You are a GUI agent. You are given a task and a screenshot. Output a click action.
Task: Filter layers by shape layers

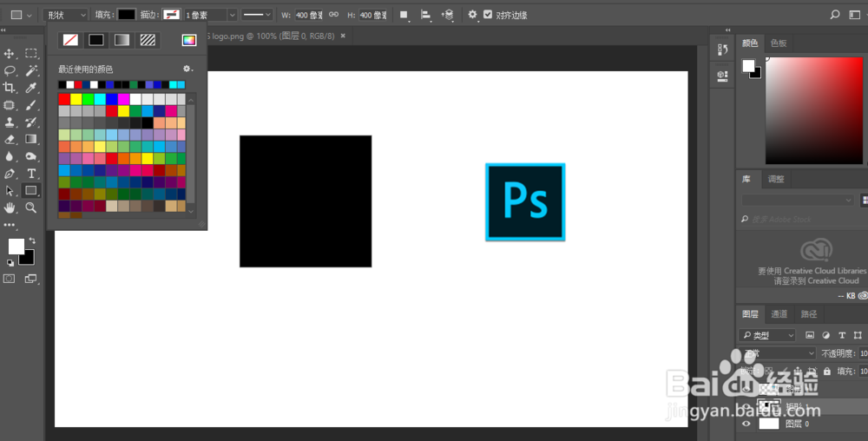click(x=858, y=335)
